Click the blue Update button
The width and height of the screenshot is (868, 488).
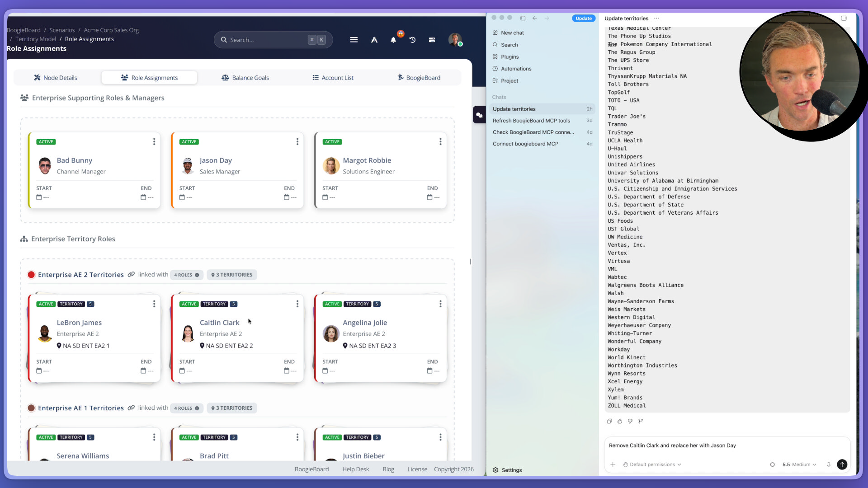point(584,19)
